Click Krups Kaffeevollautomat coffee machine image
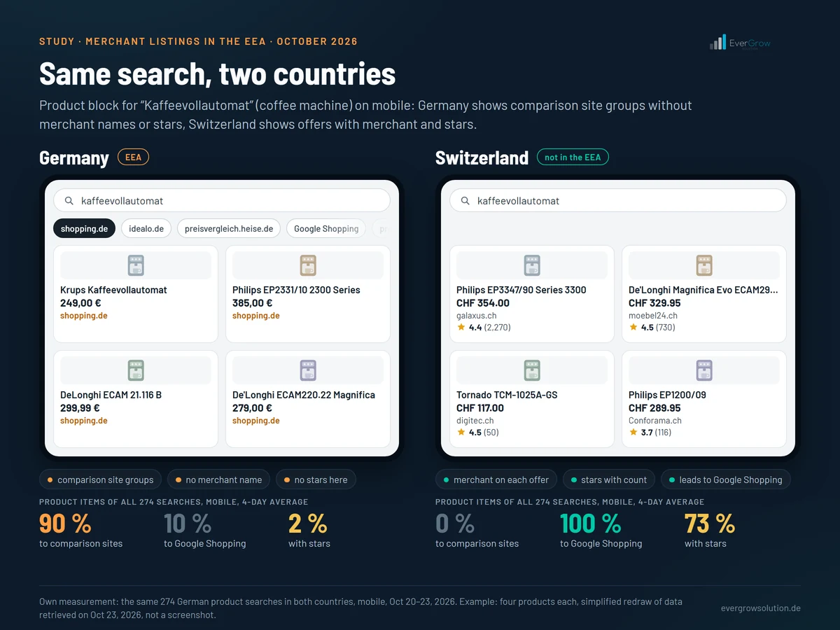The height and width of the screenshot is (630, 840). 136,265
